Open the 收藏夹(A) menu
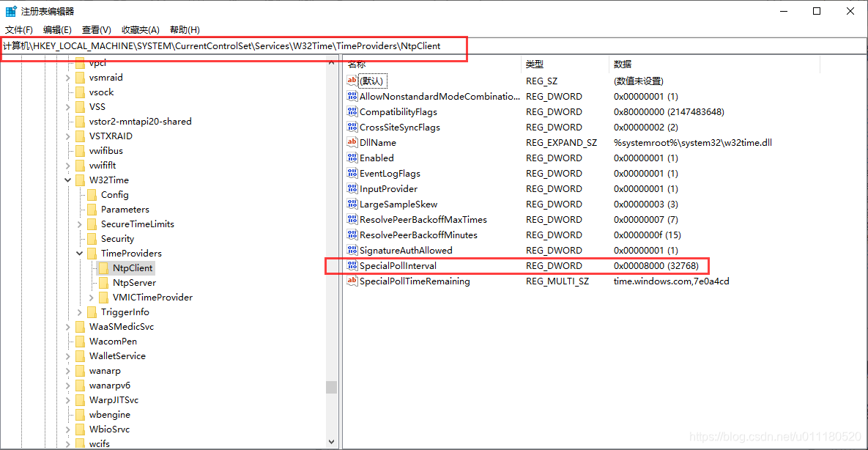The image size is (868, 450). pos(139,29)
